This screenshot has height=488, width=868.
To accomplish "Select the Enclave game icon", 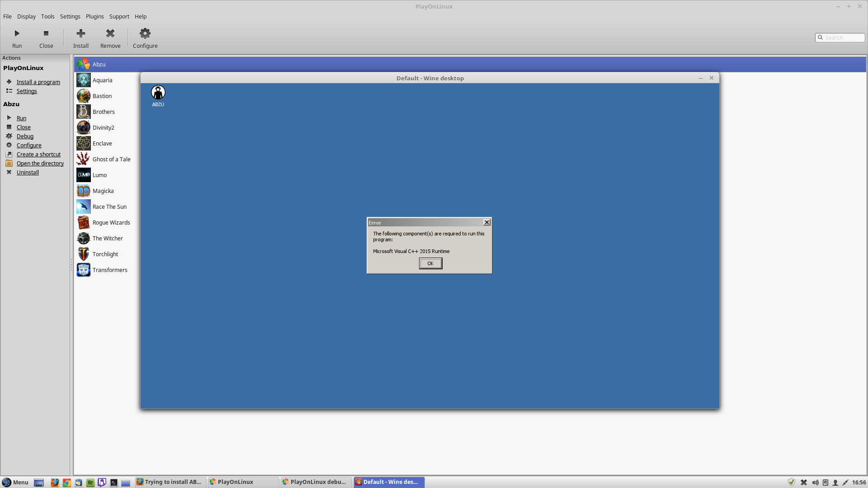I will pyautogui.click(x=84, y=143).
